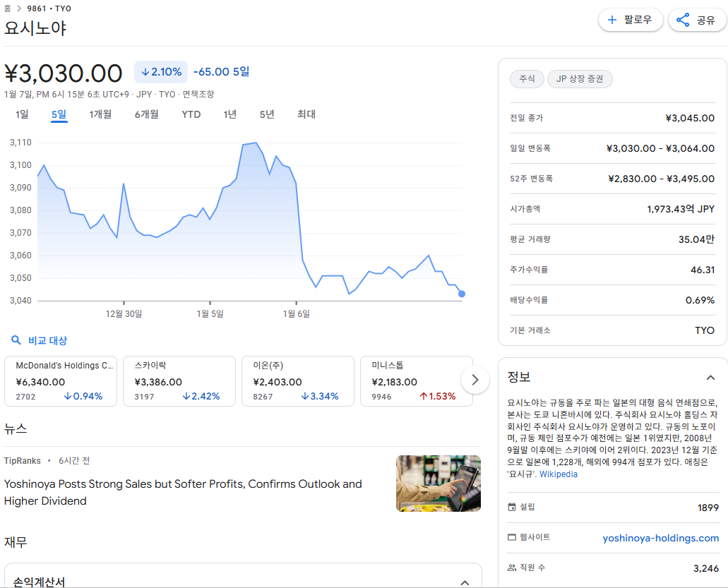
Task: Click the 설립 value 1899
Action: 708,508
